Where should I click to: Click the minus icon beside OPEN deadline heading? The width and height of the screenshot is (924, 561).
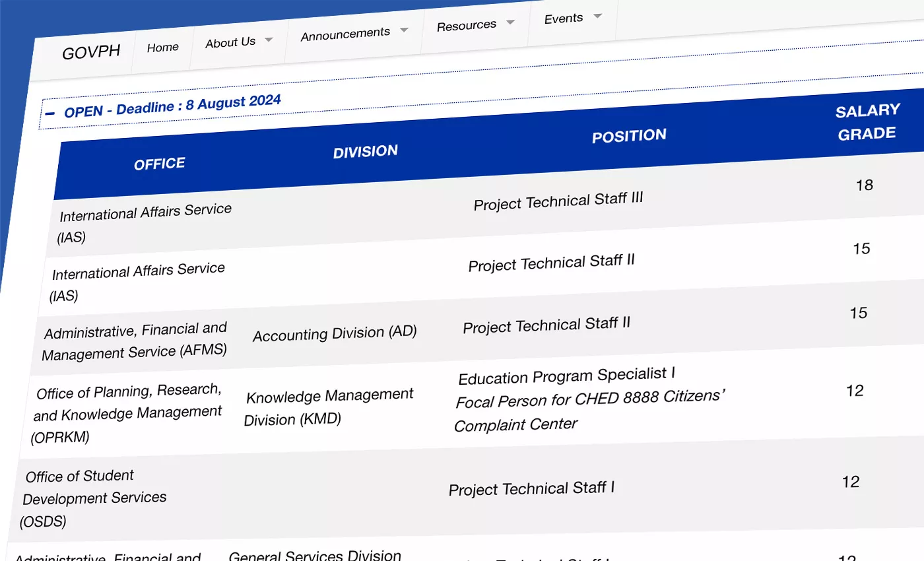click(x=51, y=114)
